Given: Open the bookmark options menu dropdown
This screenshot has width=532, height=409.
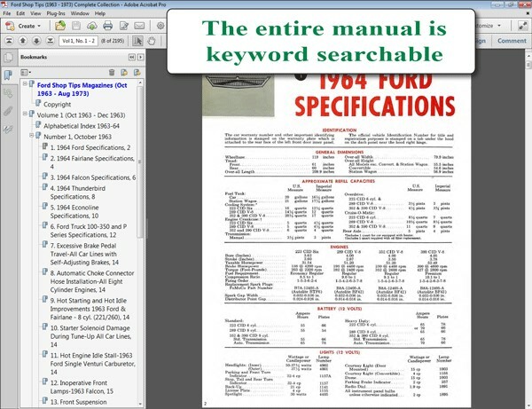Looking at the screenshot, I should coord(26,72).
